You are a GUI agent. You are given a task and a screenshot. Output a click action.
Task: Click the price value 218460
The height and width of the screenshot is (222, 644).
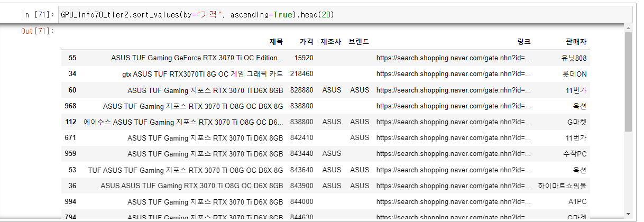click(302, 73)
